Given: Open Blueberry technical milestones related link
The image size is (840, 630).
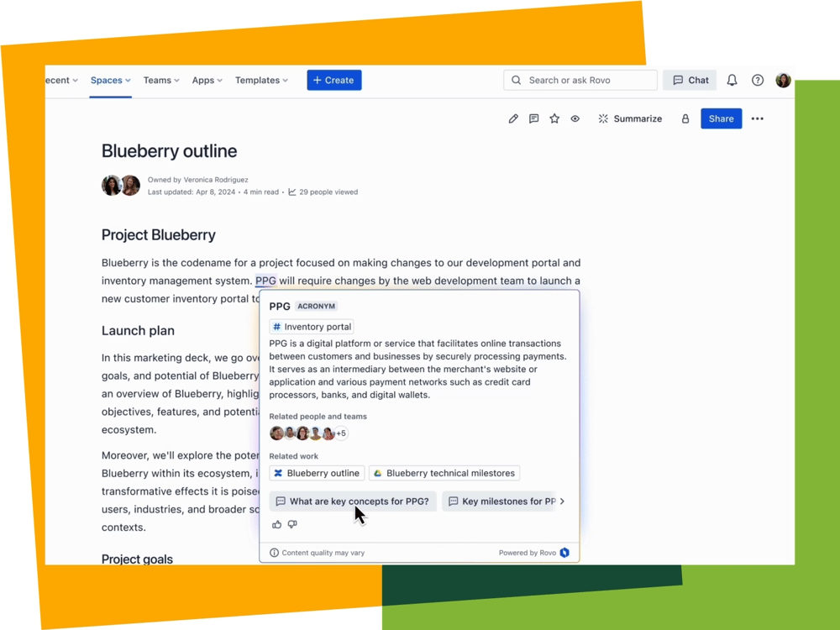Looking at the screenshot, I should 444,474.
